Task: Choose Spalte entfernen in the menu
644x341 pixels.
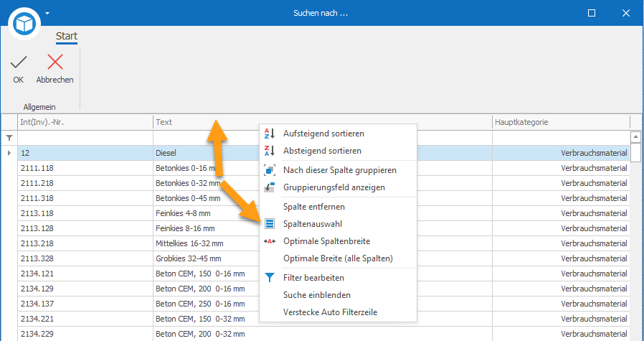Action: tap(338, 207)
